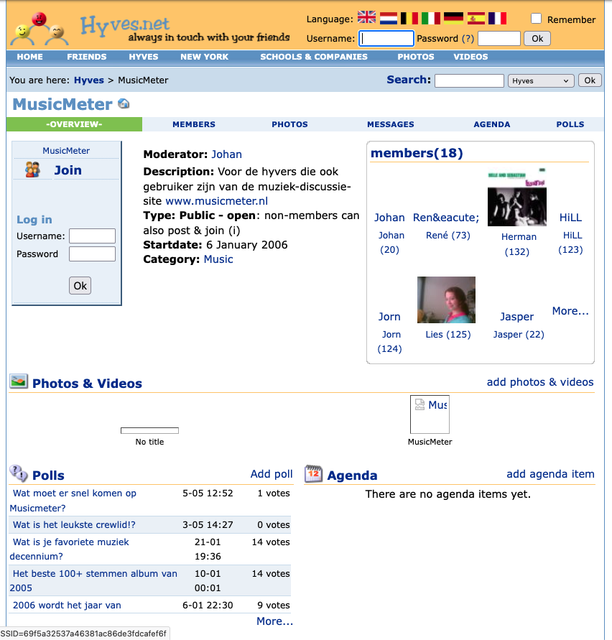Click the people icon next to Join

point(33,169)
